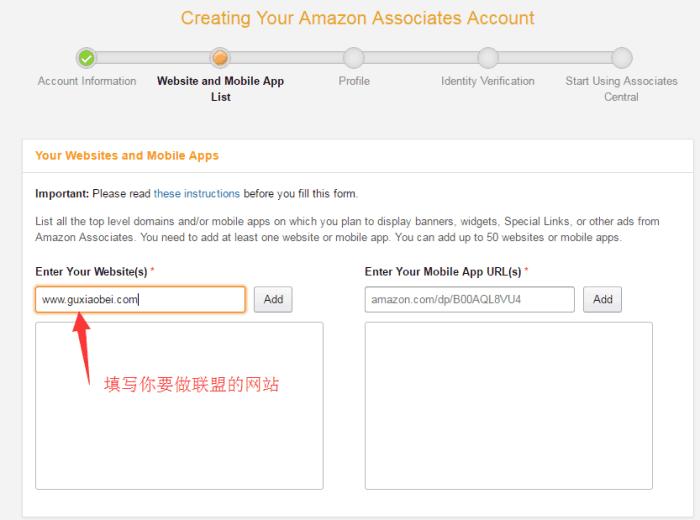Click the orange Website and Mobile App step circle
The height and width of the screenshot is (520, 700).
coord(220,58)
